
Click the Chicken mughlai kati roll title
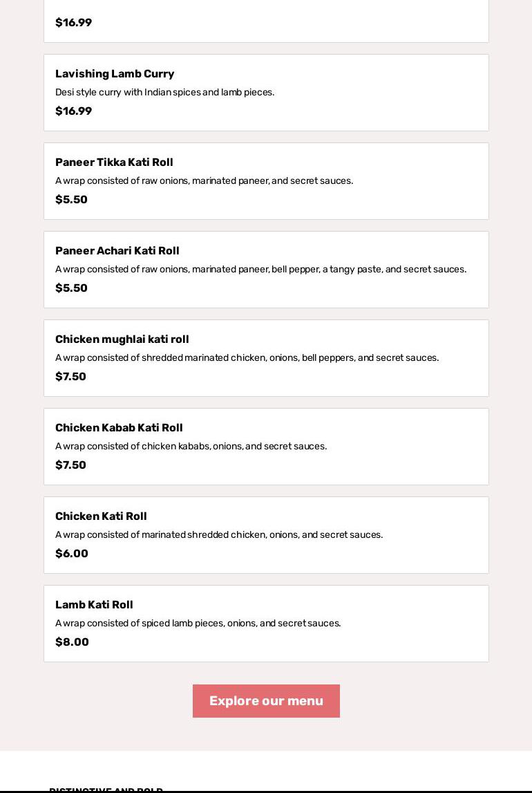coord(122,339)
